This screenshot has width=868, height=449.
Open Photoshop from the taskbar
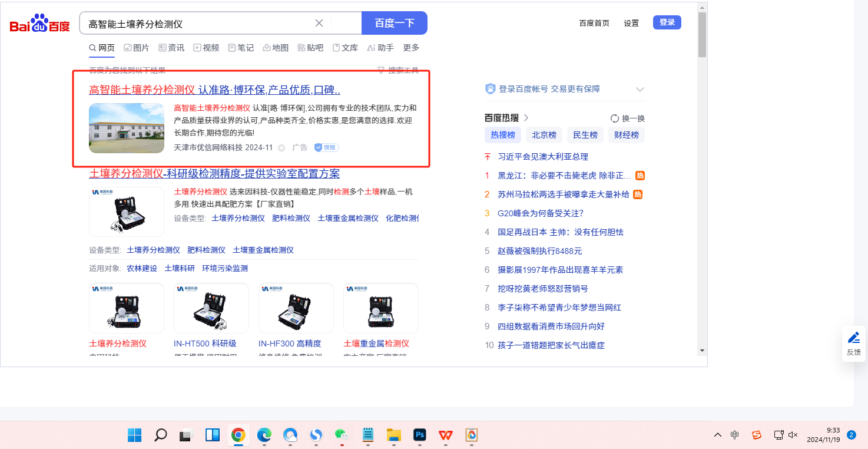tap(420, 435)
